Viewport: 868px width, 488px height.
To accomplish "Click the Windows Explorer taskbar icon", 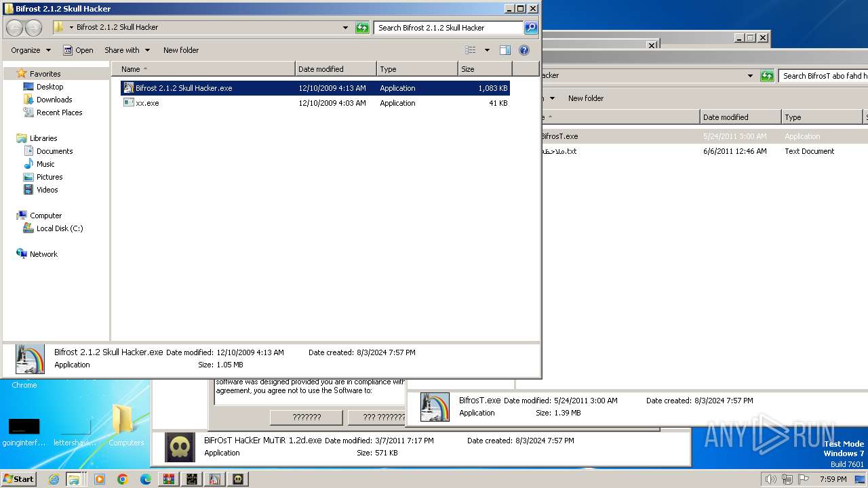I will click(x=73, y=479).
